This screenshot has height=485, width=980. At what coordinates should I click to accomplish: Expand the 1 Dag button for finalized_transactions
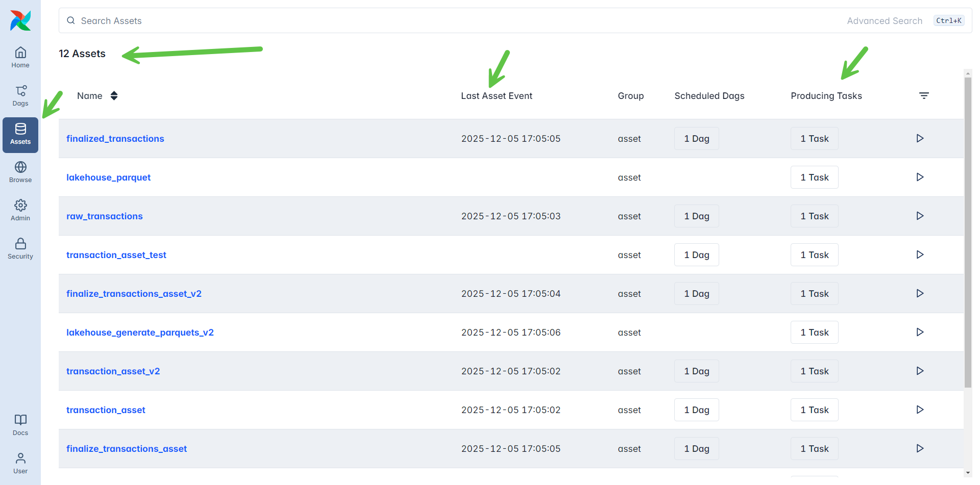696,139
